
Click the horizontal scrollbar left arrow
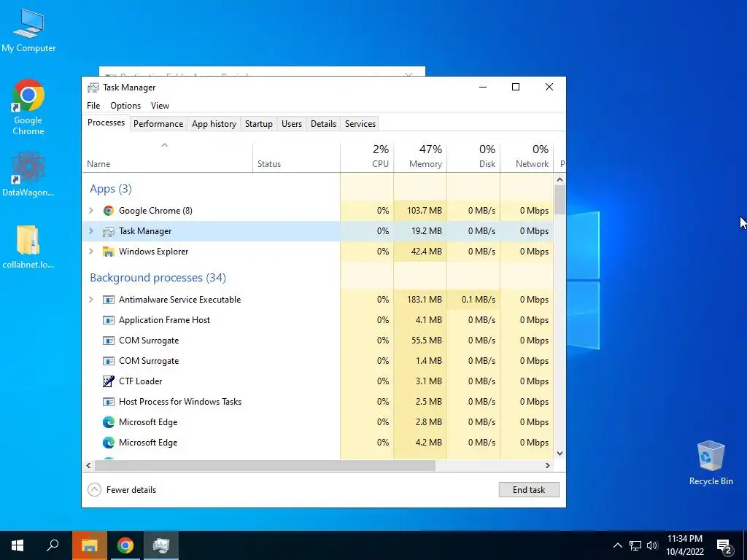(88, 465)
